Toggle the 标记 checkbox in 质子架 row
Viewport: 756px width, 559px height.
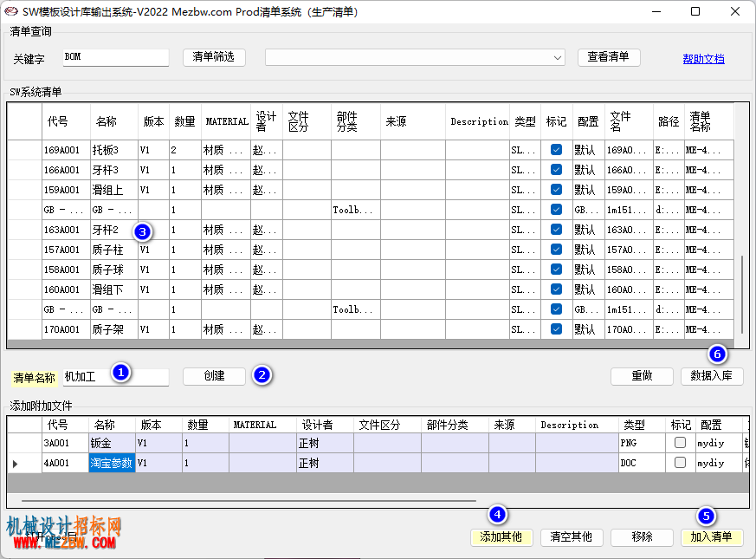coord(556,328)
